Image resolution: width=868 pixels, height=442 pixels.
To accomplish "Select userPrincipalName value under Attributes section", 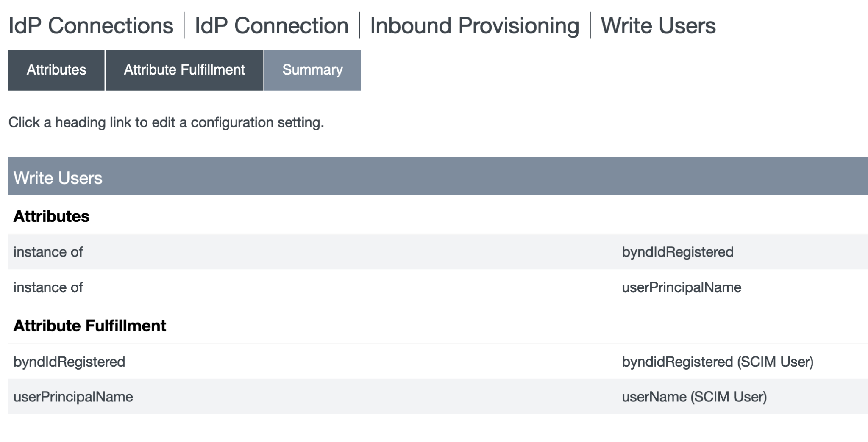I will (x=681, y=287).
